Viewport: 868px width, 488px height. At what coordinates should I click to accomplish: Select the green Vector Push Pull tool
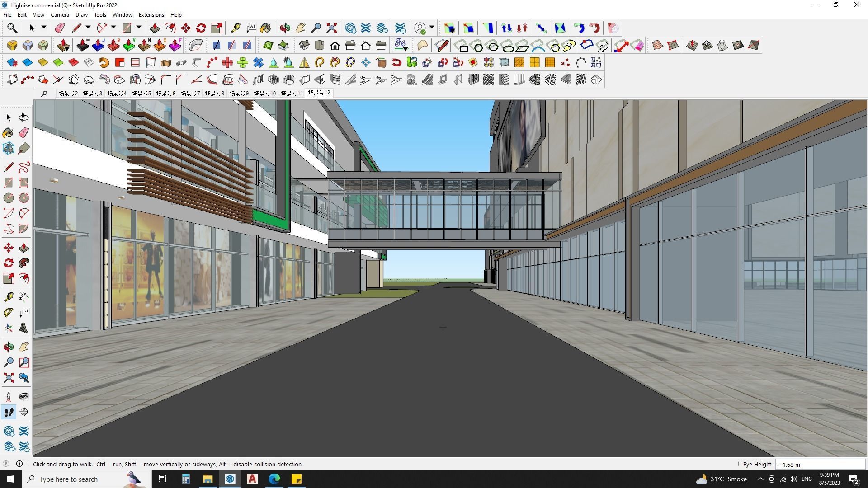(129, 45)
